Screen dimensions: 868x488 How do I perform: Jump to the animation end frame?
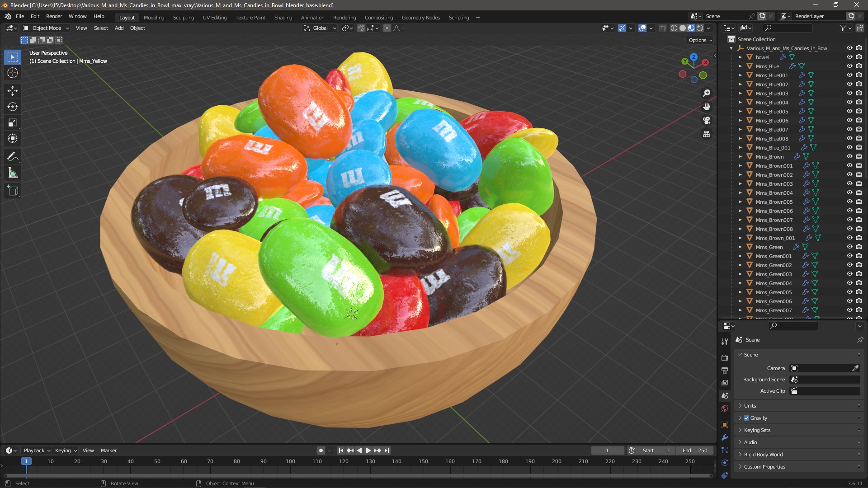(387, 450)
